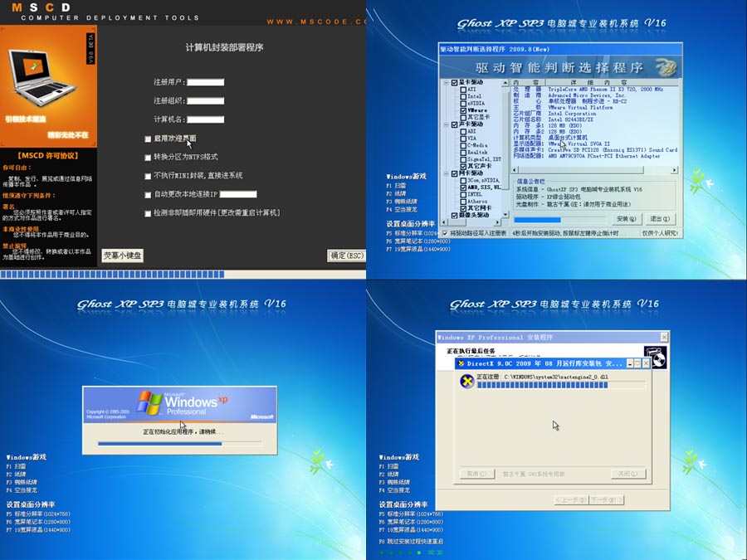The image size is (747, 560).
Task: Collapse the 显卡驱动 tree node
Action: [x=447, y=82]
